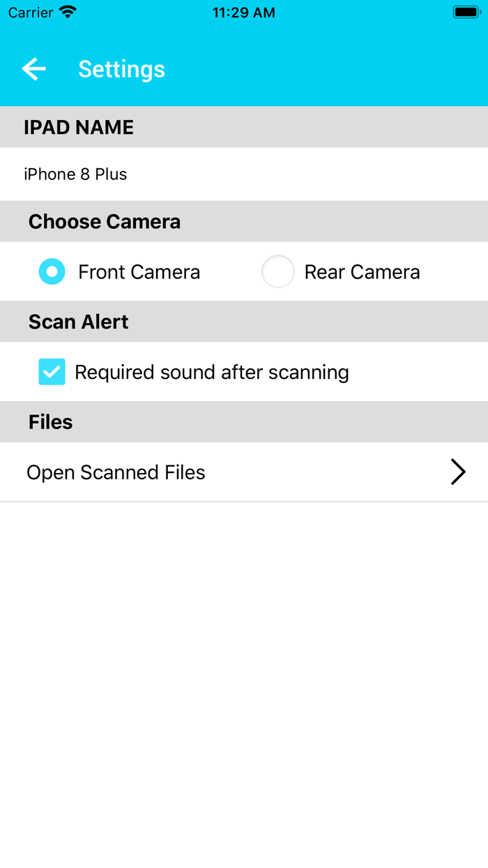The height and width of the screenshot is (868, 488).
Task: Expand the Open Scanned Files chevron
Action: [x=457, y=472]
